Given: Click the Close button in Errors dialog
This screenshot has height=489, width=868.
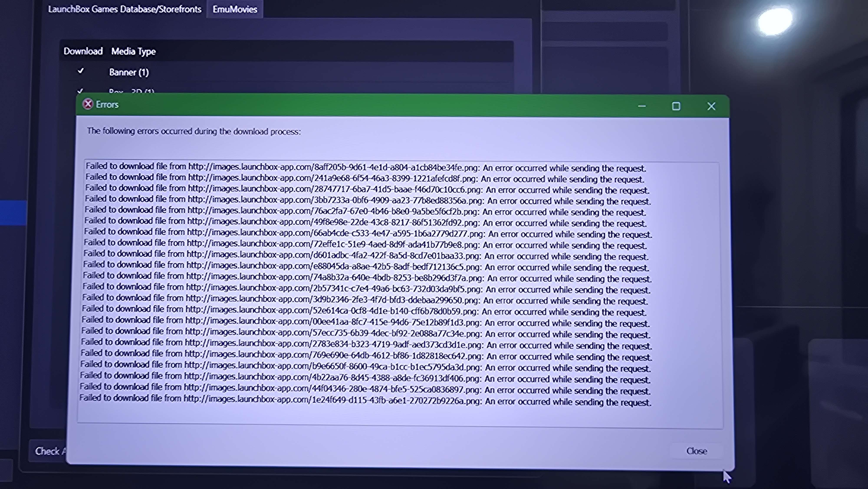Looking at the screenshot, I should (697, 451).
